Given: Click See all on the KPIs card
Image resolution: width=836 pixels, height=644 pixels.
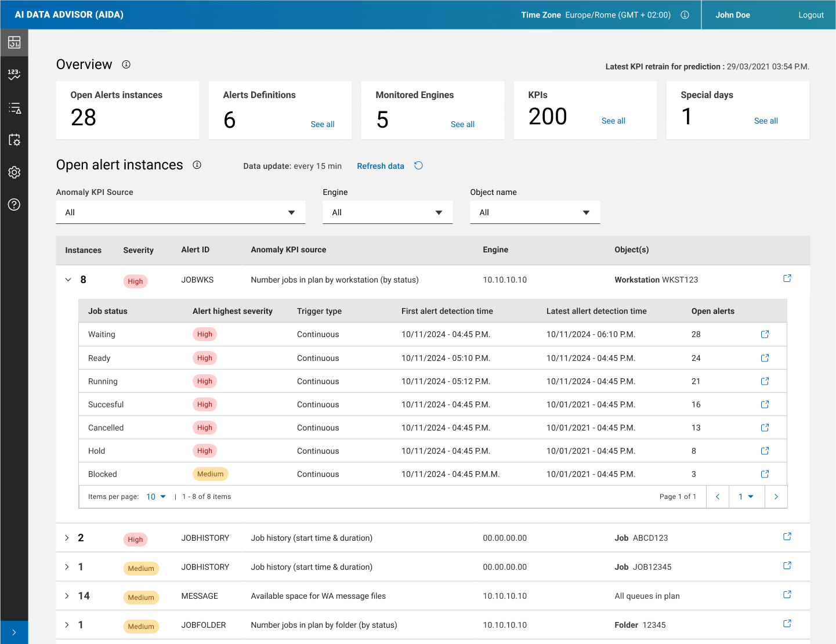Looking at the screenshot, I should click(613, 121).
